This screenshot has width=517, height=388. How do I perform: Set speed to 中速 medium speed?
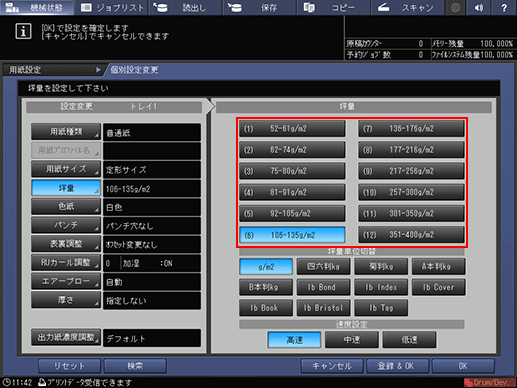(352, 340)
